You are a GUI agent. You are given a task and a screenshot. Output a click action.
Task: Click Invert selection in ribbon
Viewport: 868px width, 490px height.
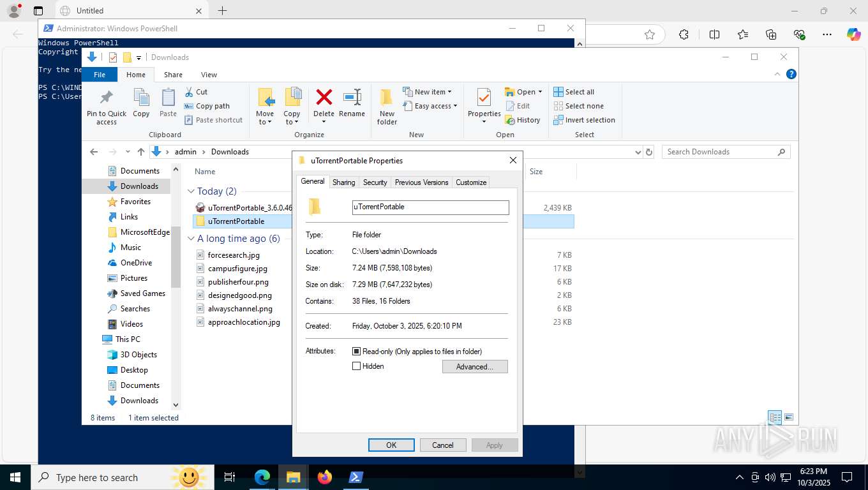point(584,120)
